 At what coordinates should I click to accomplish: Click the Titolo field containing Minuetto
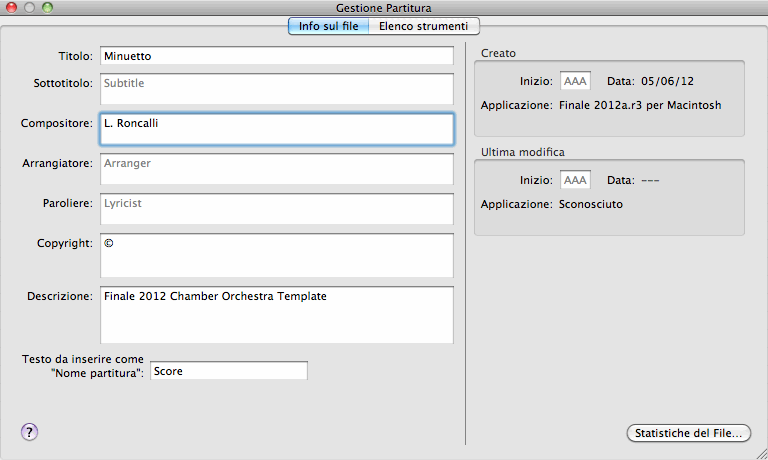(277, 56)
